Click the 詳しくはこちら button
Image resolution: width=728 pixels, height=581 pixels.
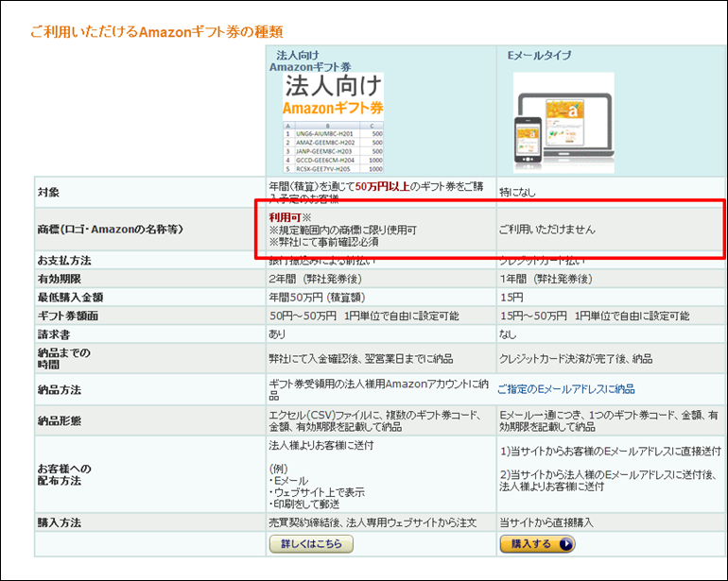click(x=311, y=544)
